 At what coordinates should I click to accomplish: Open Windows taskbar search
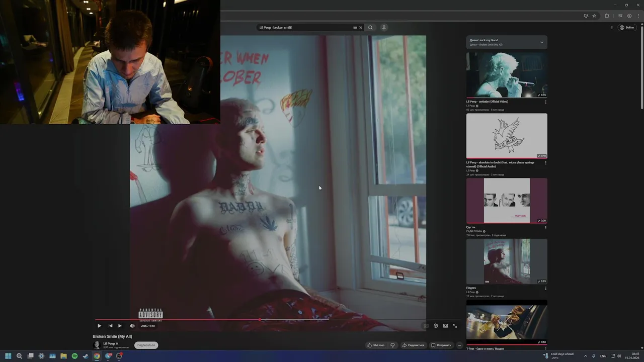19,356
